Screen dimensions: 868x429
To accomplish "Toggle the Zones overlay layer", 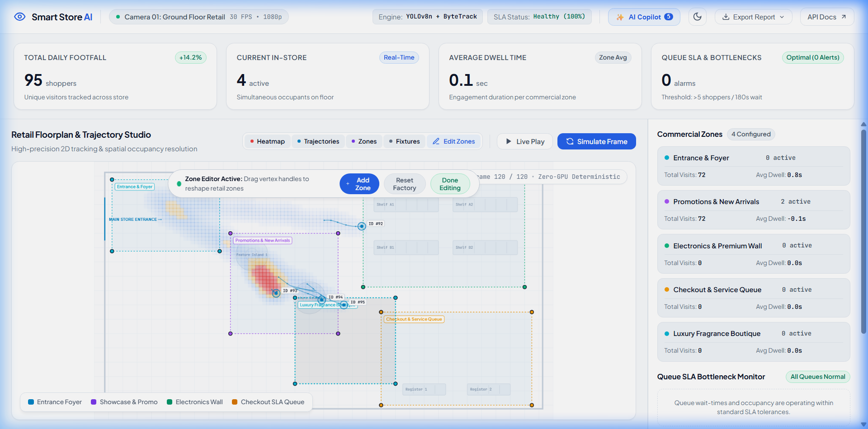I will (364, 141).
